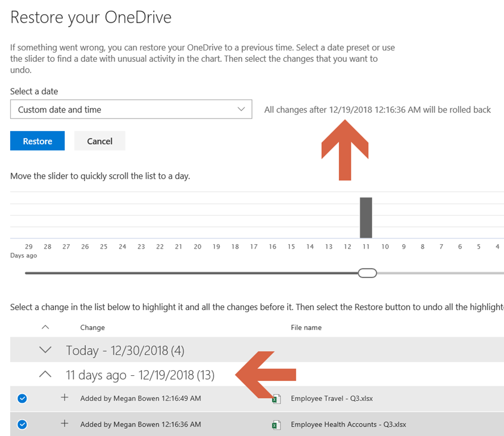Select the Employee Health Accounts - Q3.xlsx file name
Viewport: 504px width, 436px height.
[348, 425]
